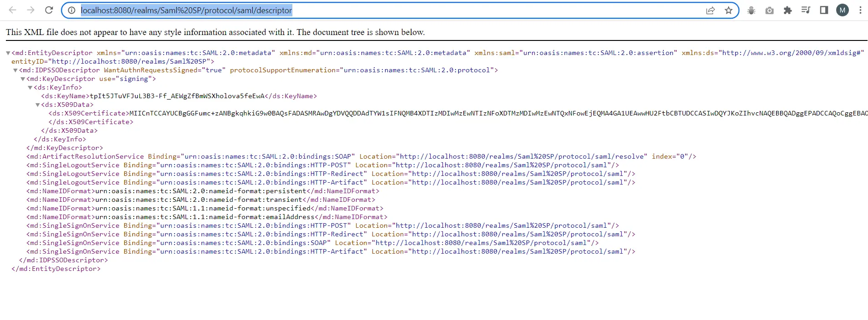868x320 pixels.
Task: Open the media controls icon
Action: (x=806, y=10)
